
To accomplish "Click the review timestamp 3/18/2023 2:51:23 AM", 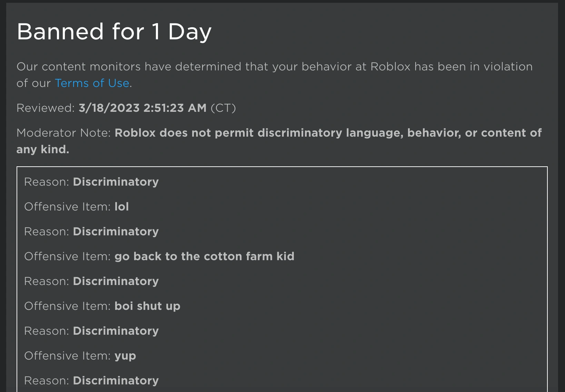I will click(142, 108).
